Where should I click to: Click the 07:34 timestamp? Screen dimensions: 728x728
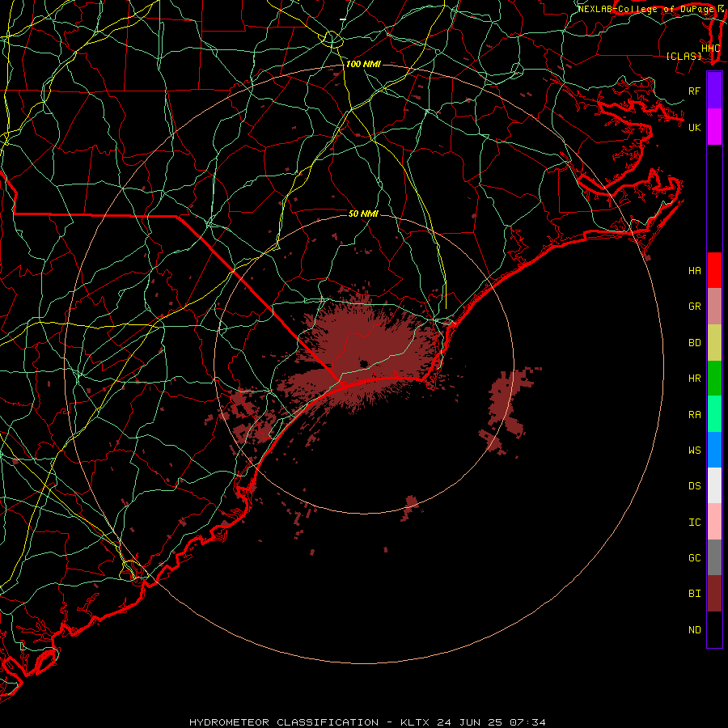(x=527, y=722)
